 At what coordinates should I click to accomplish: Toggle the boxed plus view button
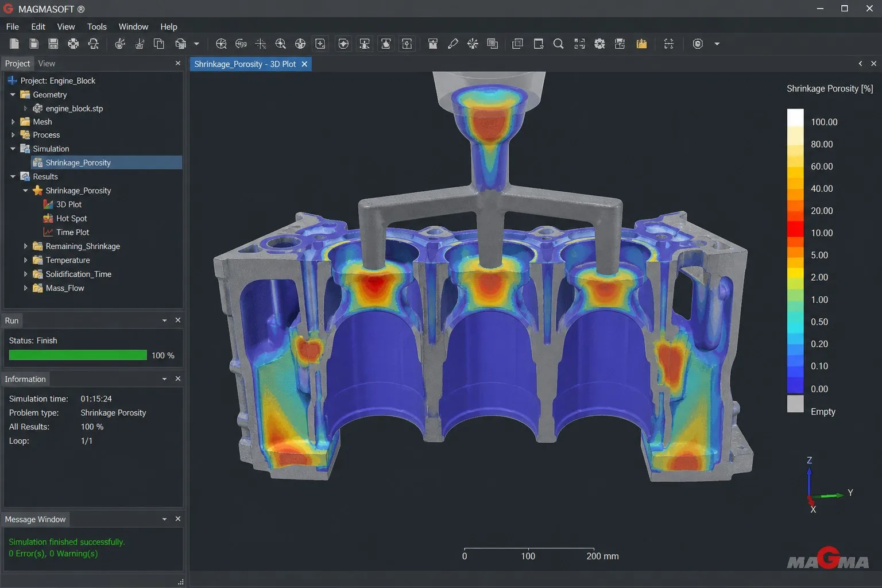tap(320, 44)
